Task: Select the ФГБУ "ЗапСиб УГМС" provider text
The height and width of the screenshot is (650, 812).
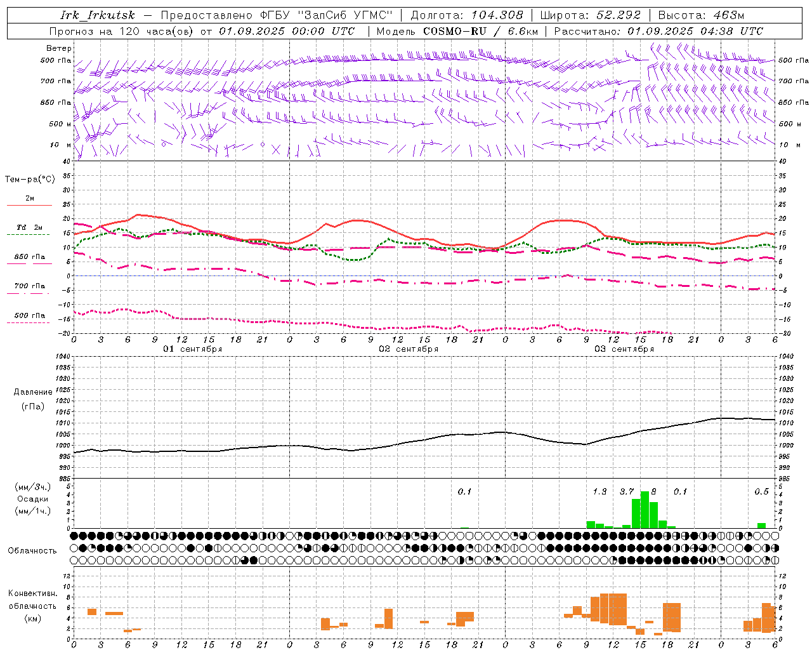Action: coord(326,15)
